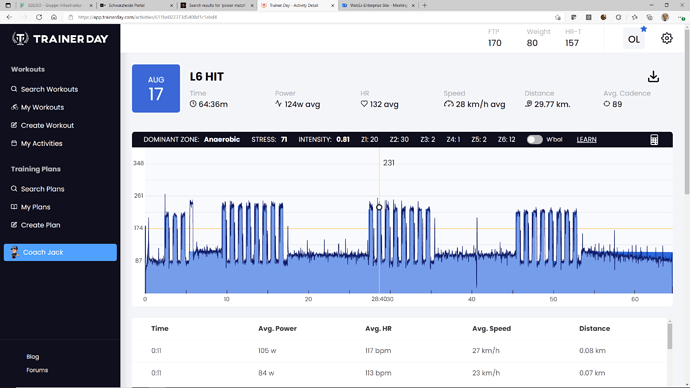Viewport: 690px width, 388px height.
Task: Click the HR-T value 157
Action: [x=572, y=43]
